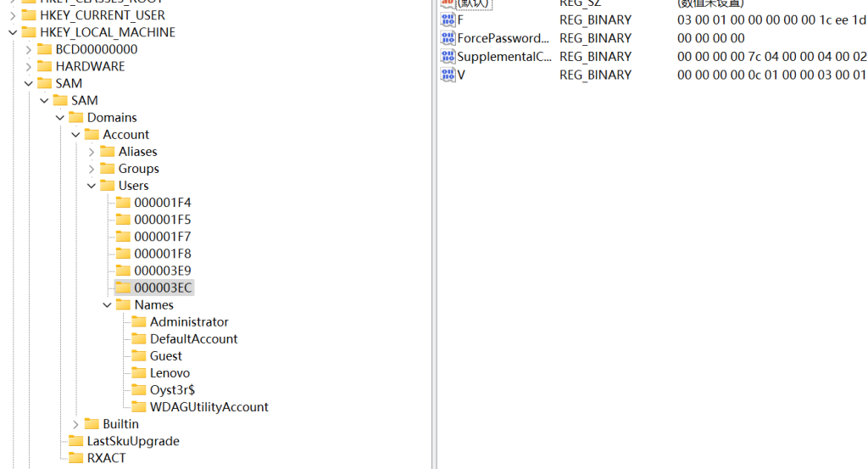
Task: Select the LastSkuUpgrade key
Action: pos(133,441)
